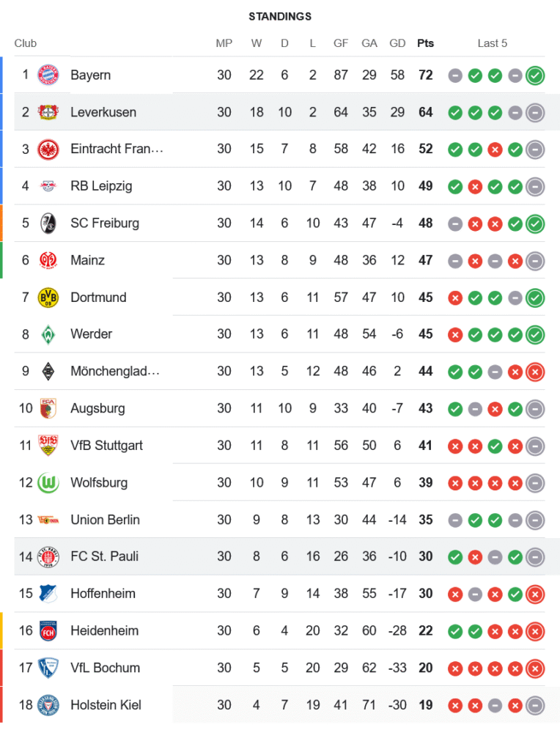Image resolution: width=560 pixels, height=733 pixels.
Task: Open the Mainz team link
Action: point(87,260)
